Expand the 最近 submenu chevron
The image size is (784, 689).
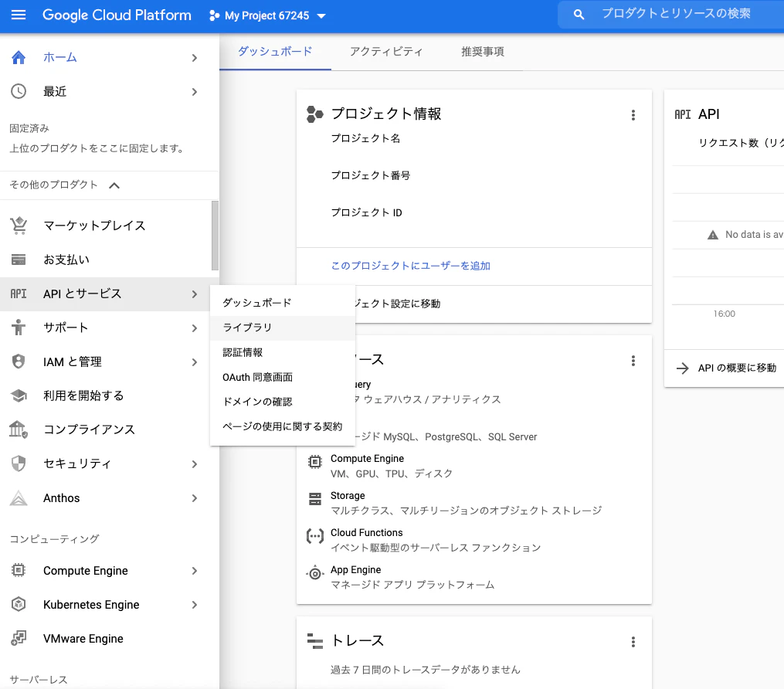coord(195,92)
